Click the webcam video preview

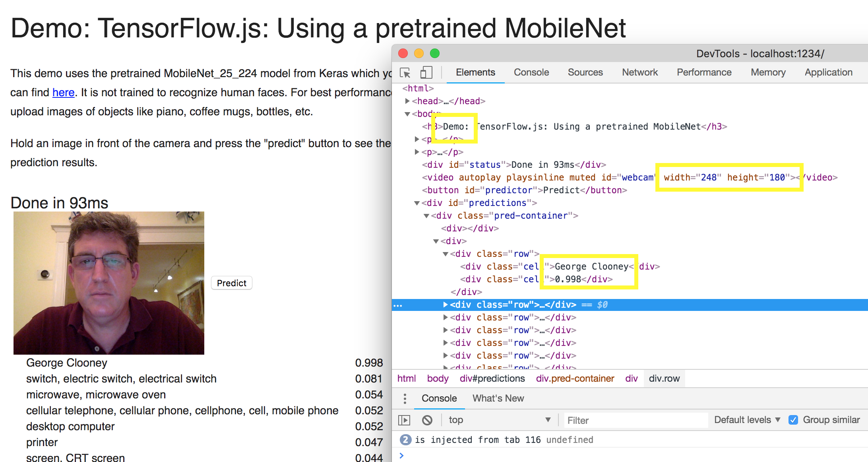click(x=109, y=283)
